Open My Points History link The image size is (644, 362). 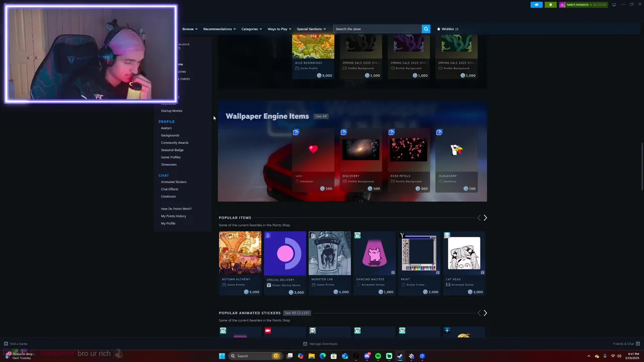coord(174,216)
